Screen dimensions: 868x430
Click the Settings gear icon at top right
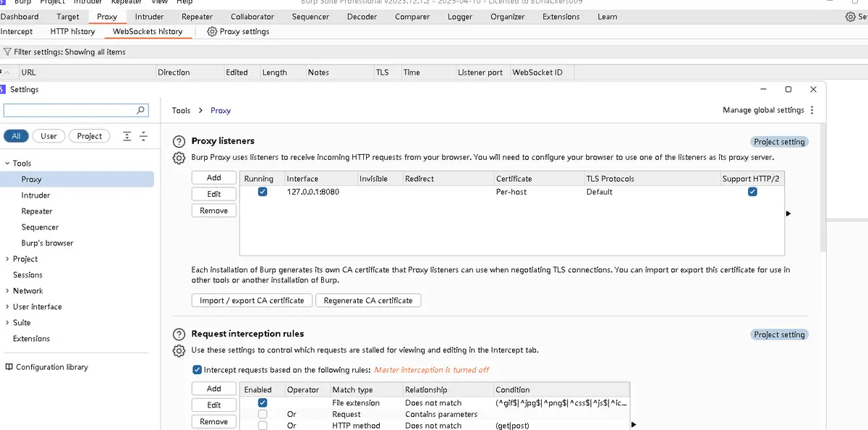pos(851,17)
